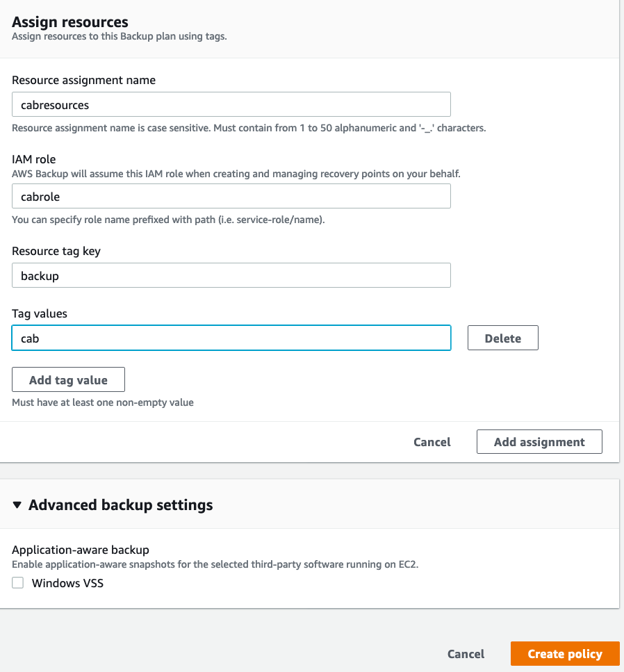Click the Advanced backup settings title text
The height and width of the screenshot is (672, 624).
click(120, 505)
